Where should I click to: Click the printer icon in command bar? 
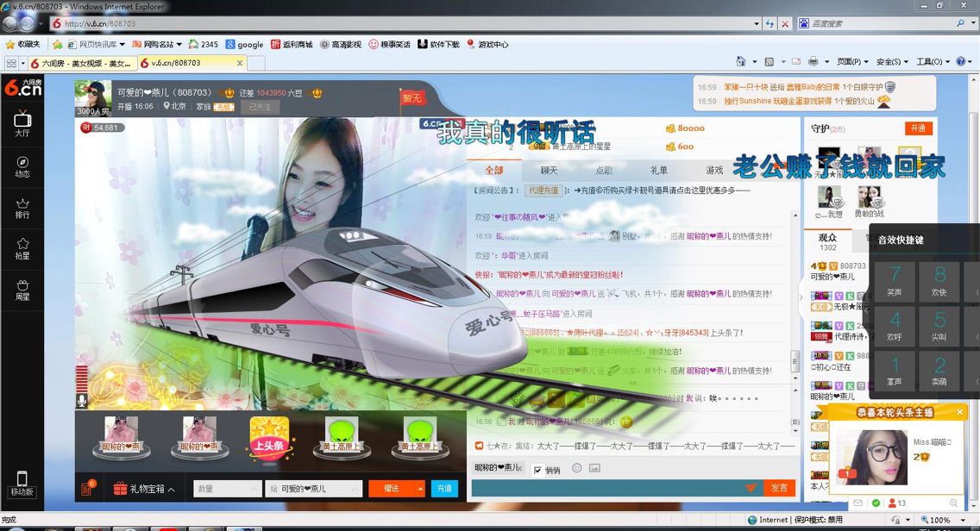click(x=814, y=61)
